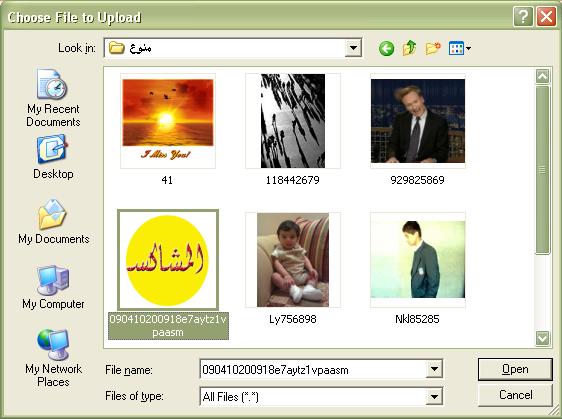This screenshot has width=562, height=419.
Task: Select the My Computer sidebar icon
Action: [x=53, y=287]
